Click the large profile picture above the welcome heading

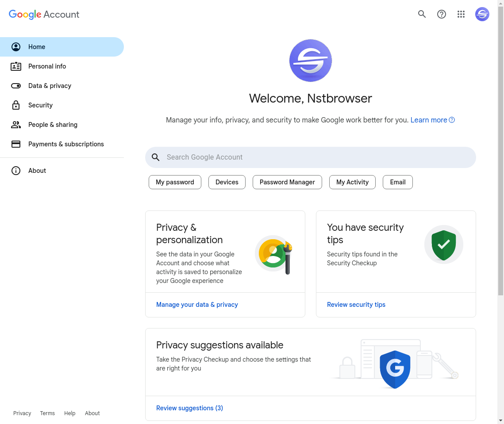coord(311,61)
